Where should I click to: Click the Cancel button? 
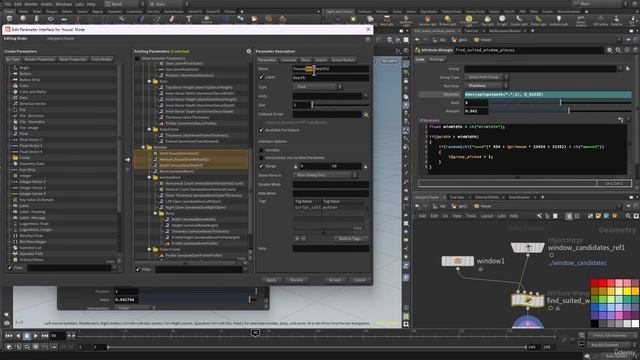pos(360,280)
